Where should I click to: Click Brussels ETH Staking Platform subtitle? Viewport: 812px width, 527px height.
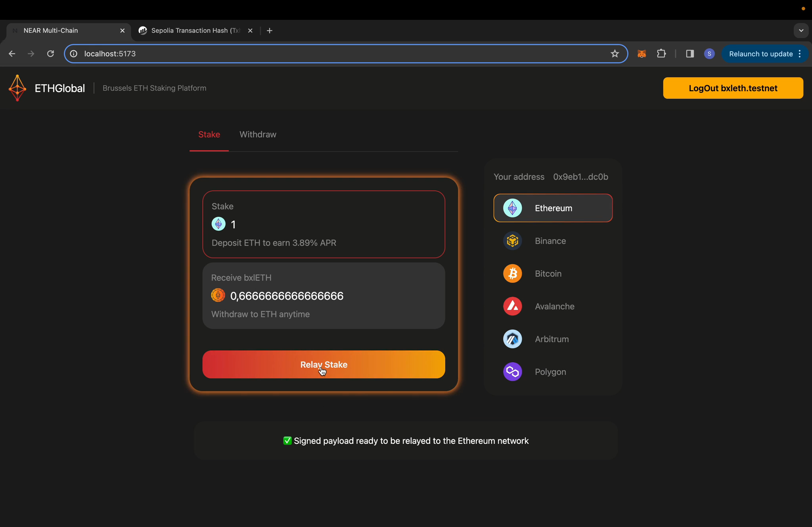(154, 88)
